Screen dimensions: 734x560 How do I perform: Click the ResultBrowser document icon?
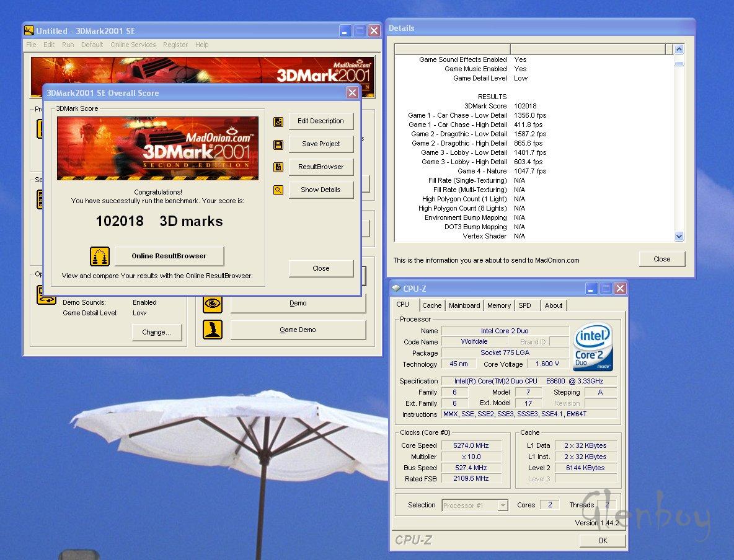coord(278,167)
